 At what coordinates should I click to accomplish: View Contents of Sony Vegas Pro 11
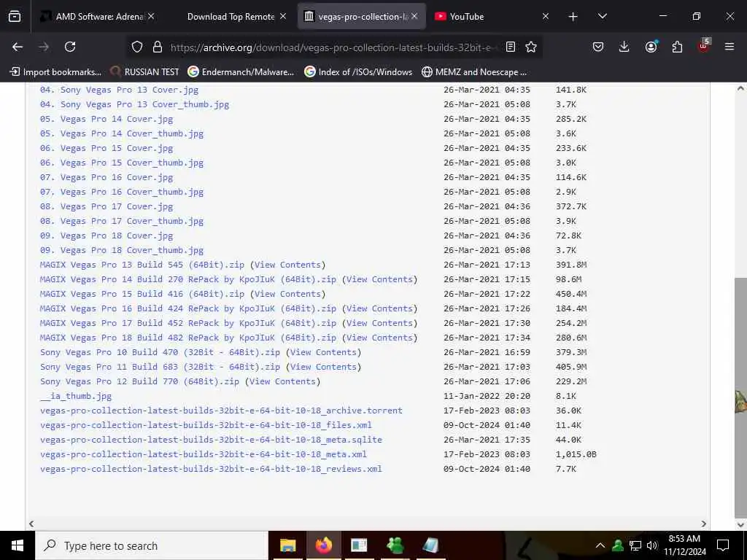(x=323, y=367)
